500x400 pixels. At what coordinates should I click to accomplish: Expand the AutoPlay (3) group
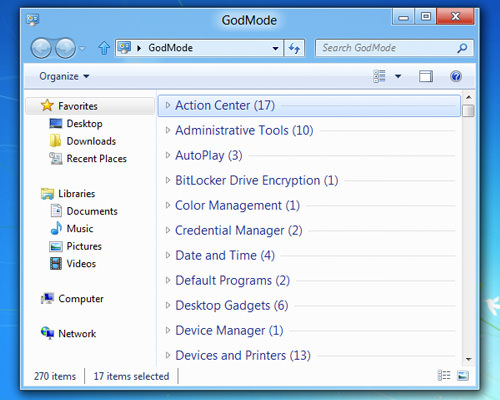tap(168, 155)
